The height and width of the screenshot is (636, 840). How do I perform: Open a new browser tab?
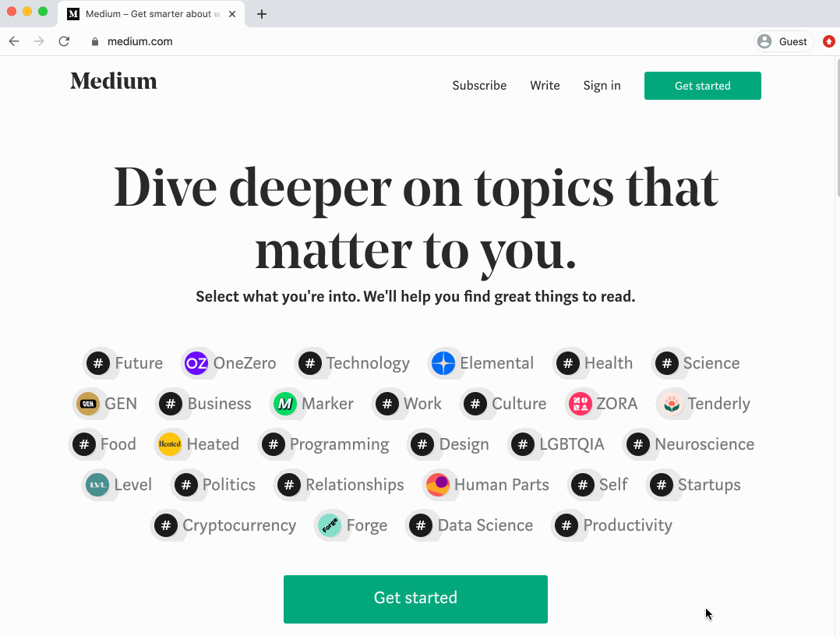(x=262, y=14)
